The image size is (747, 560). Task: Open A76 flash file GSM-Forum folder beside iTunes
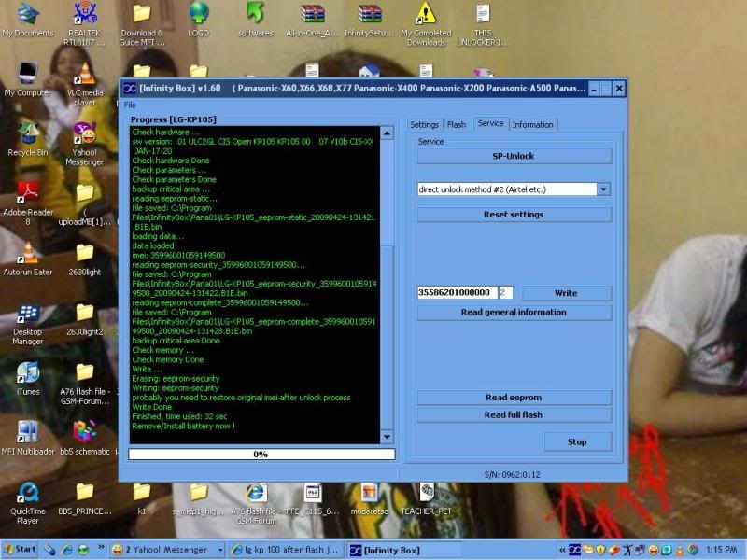85,383
